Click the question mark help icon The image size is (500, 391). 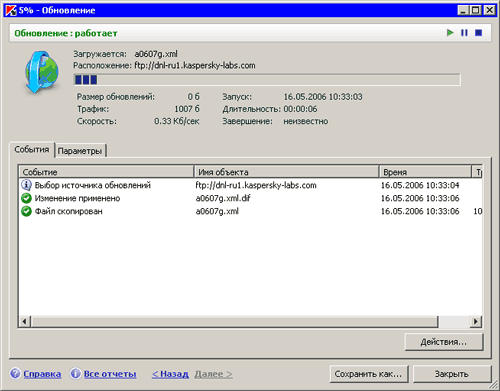15,373
